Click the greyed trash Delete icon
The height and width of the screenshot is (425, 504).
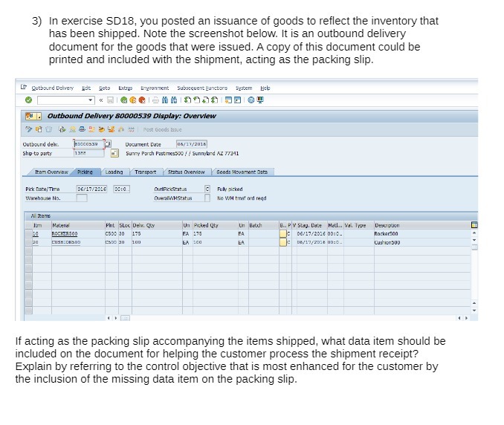coord(48,129)
